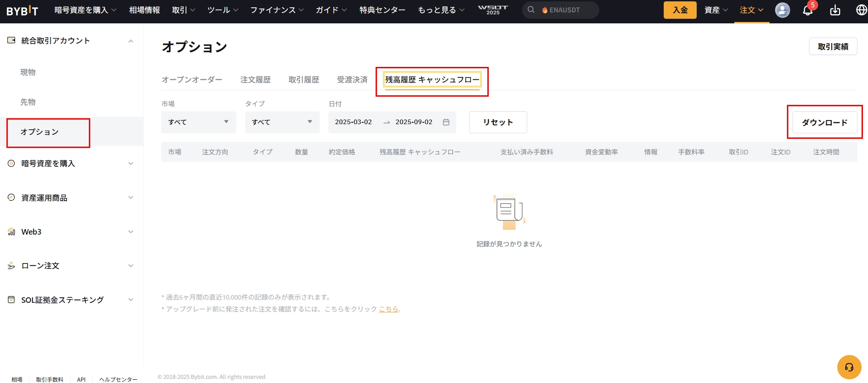This screenshot has height=383, width=868.
Task: Open the 暗号資産を購入 top menu
Action: pyautogui.click(x=85, y=10)
